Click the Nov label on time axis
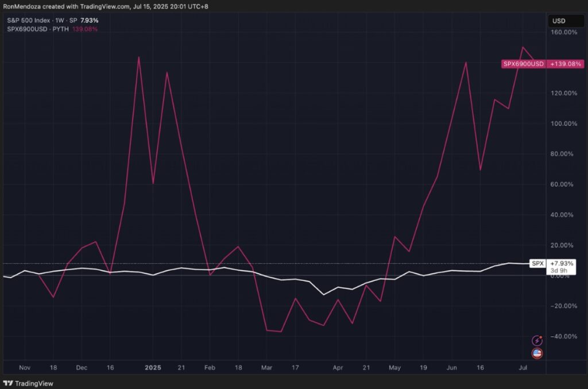The height and width of the screenshot is (389, 588). pyautogui.click(x=24, y=367)
